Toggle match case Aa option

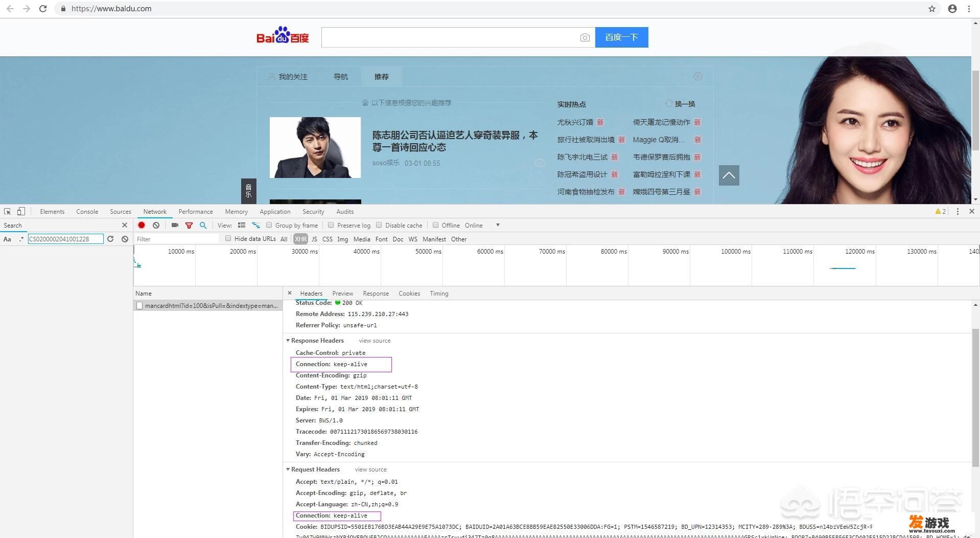7,239
